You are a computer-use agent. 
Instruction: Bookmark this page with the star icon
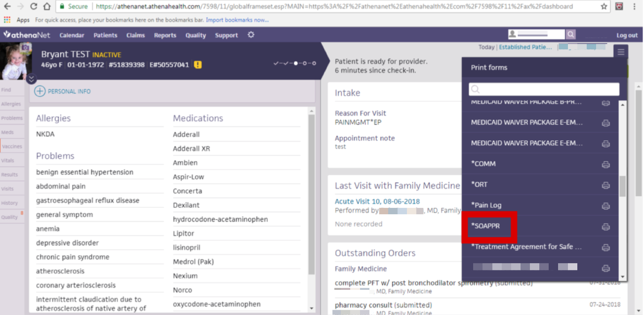pyautogui.click(x=604, y=6)
